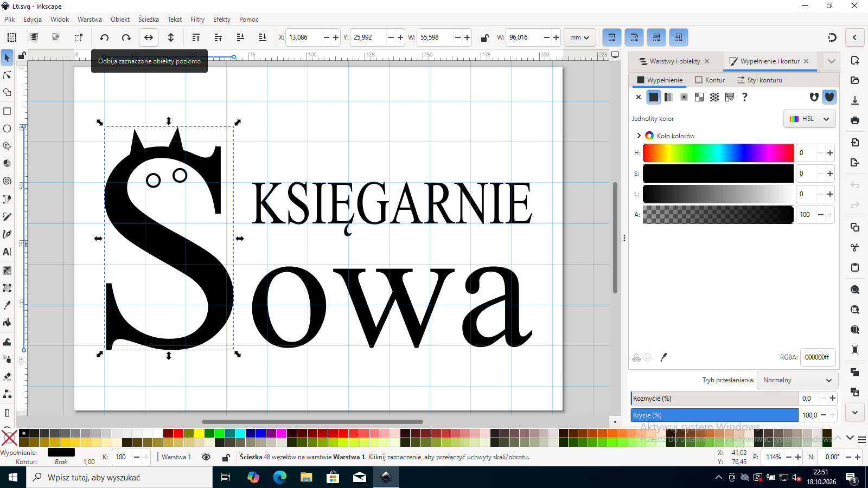Viewport: 868px width, 488px height.
Task: Select the Ellipse tool
Action: 7,129
